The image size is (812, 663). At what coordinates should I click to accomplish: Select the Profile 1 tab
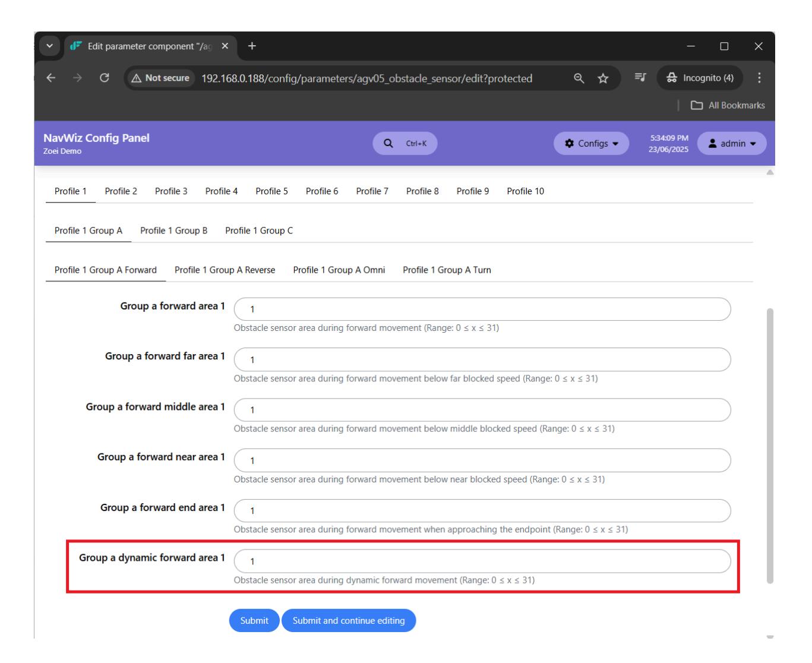tap(71, 191)
